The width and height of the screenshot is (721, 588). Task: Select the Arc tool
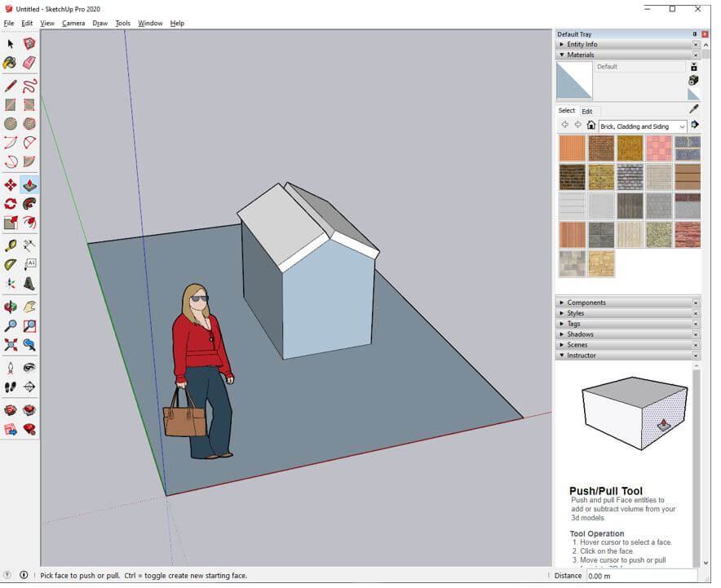point(11,143)
